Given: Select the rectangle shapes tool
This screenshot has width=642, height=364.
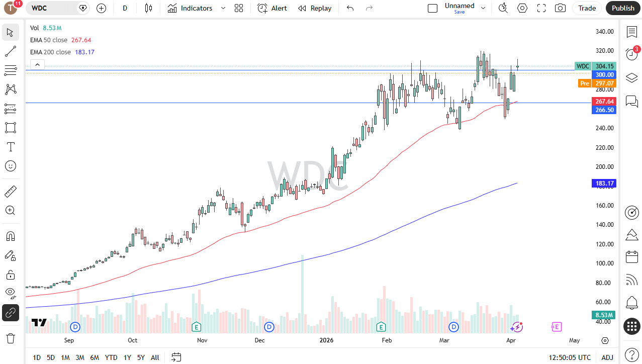Looking at the screenshot, I should 11,128.
